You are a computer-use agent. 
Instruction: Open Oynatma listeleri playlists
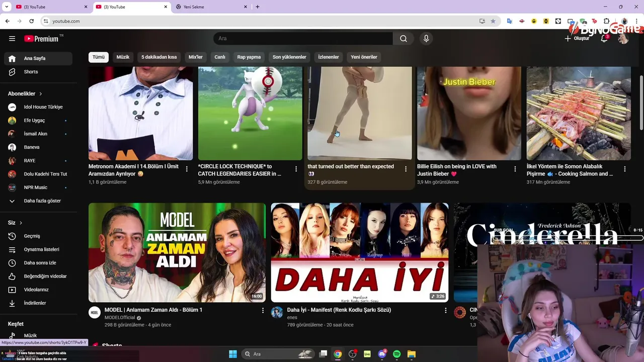click(38, 249)
